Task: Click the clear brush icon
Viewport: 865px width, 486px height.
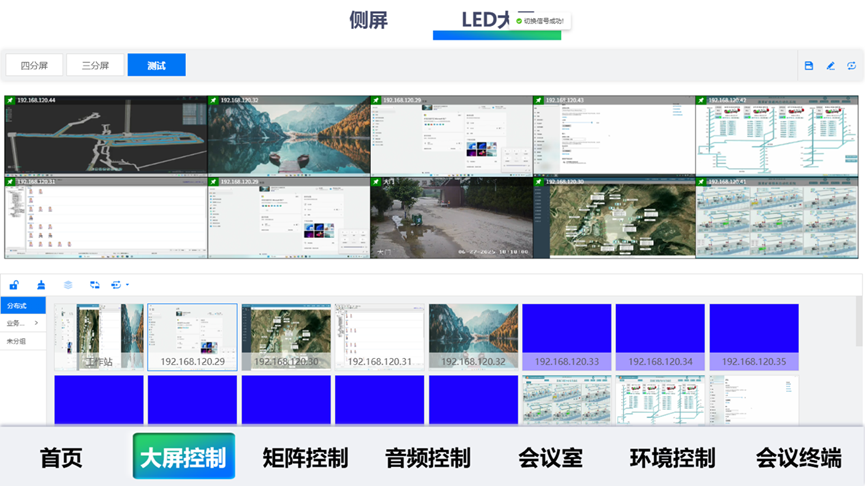Action: [41, 285]
